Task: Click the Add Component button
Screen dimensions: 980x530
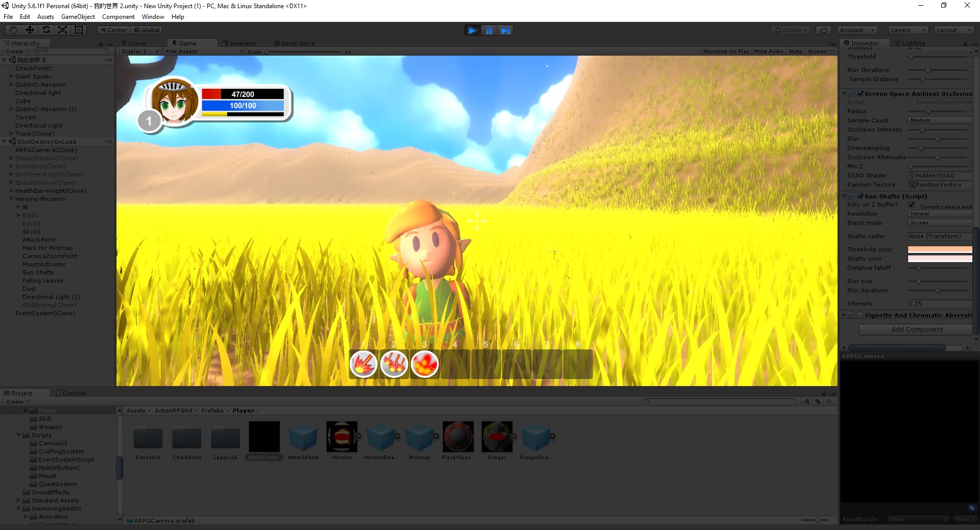Action: [x=917, y=330]
